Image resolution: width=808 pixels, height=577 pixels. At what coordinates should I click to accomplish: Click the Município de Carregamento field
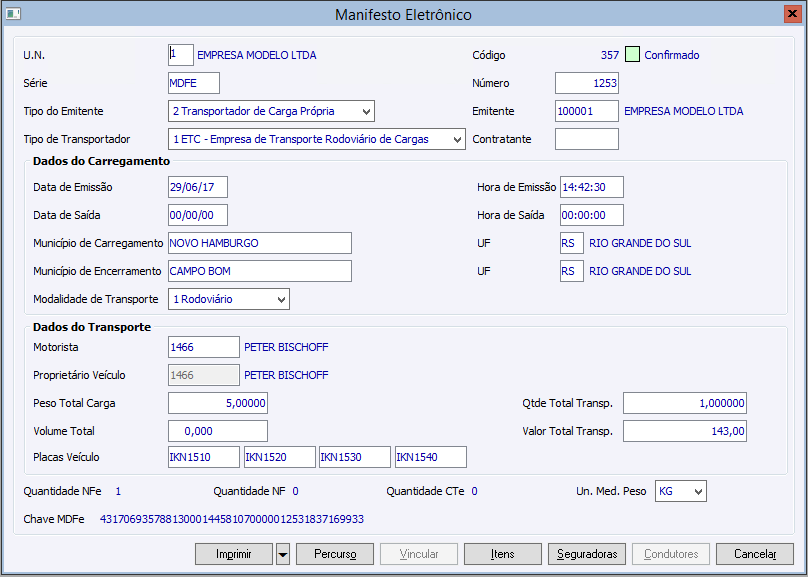point(260,243)
